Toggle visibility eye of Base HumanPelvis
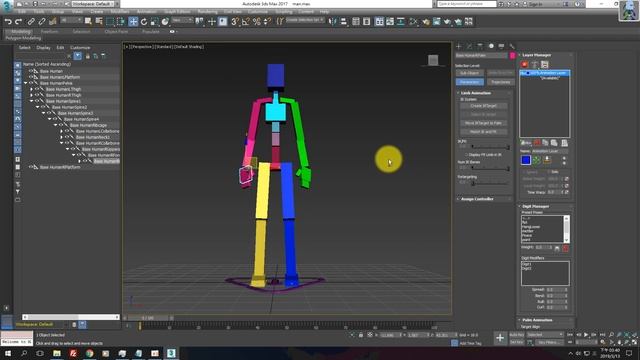Image resolution: width=640 pixels, height=360 pixels. pyautogui.click(x=30, y=83)
